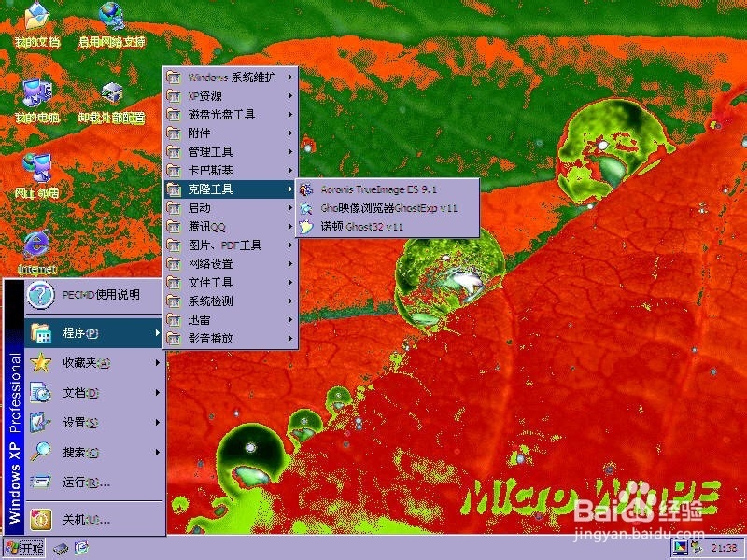Click the folder icon beside 腾讯QQ
Screen dimensions: 747x560
coord(174,227)
